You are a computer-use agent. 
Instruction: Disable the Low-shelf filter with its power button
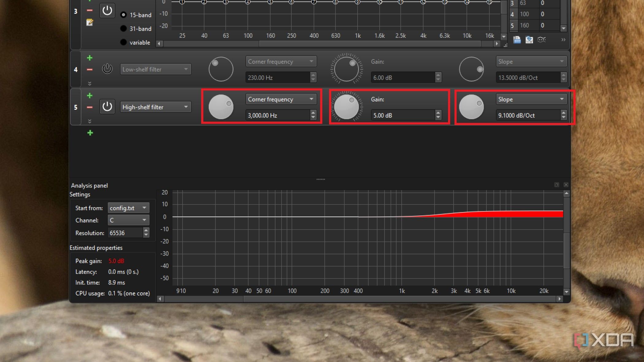pos(107,69)
